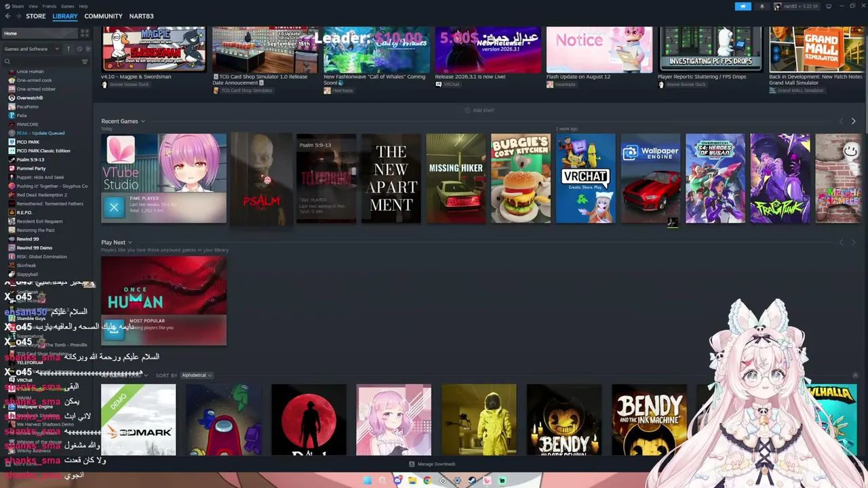Viewport: 868px width, 488px height.
Task: Click the Manage Downloads label
Action: point(437,464)
